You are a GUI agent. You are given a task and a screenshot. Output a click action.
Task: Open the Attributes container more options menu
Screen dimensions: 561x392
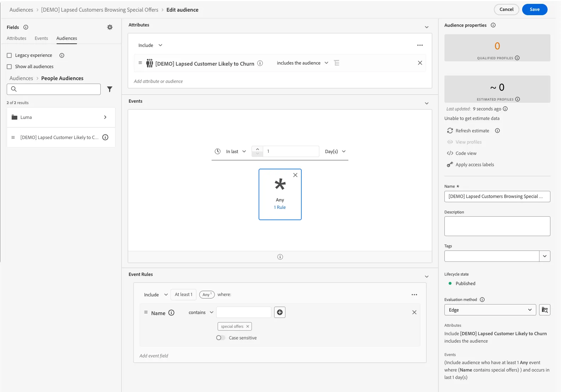[420, 45]
